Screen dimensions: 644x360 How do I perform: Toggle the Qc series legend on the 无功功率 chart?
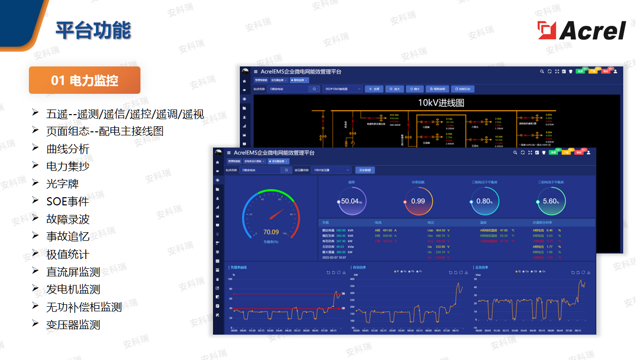point(542,271)
